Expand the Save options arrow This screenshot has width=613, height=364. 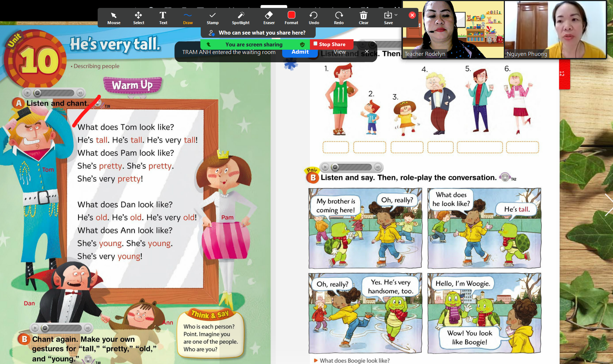[396, 15]
